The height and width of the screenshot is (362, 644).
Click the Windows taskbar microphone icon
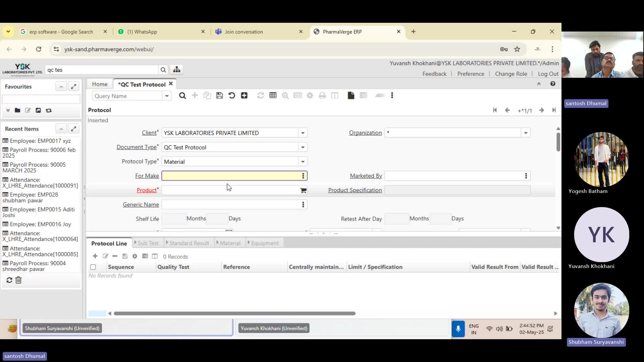coord(458,329)
